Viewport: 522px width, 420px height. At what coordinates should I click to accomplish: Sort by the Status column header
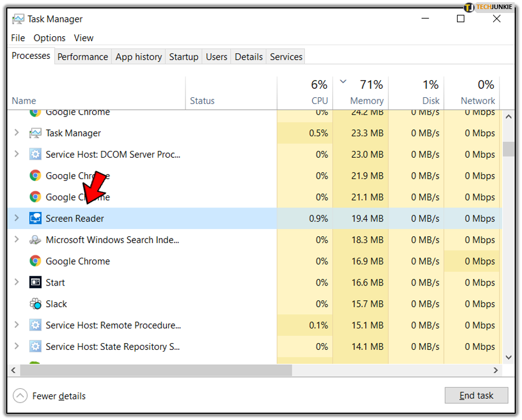pos(231,93)
